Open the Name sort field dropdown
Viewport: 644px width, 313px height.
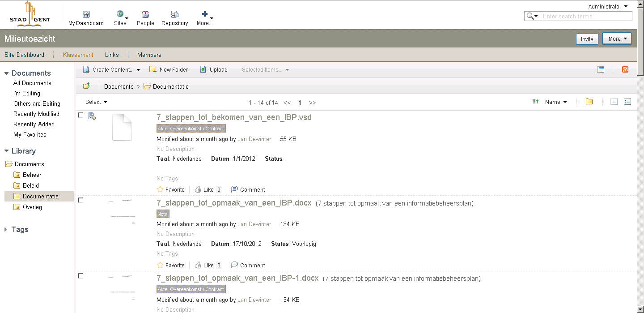pos(556,102)
